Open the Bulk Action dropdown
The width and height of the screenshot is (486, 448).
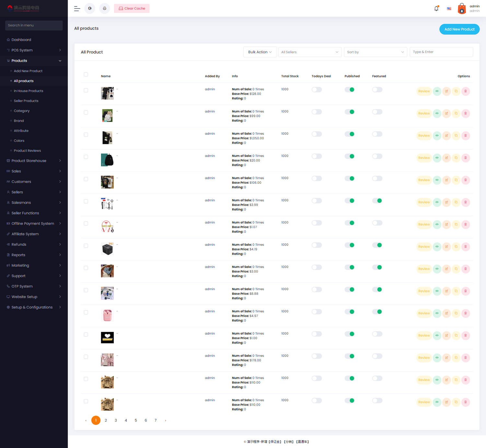tap(260, 52)
